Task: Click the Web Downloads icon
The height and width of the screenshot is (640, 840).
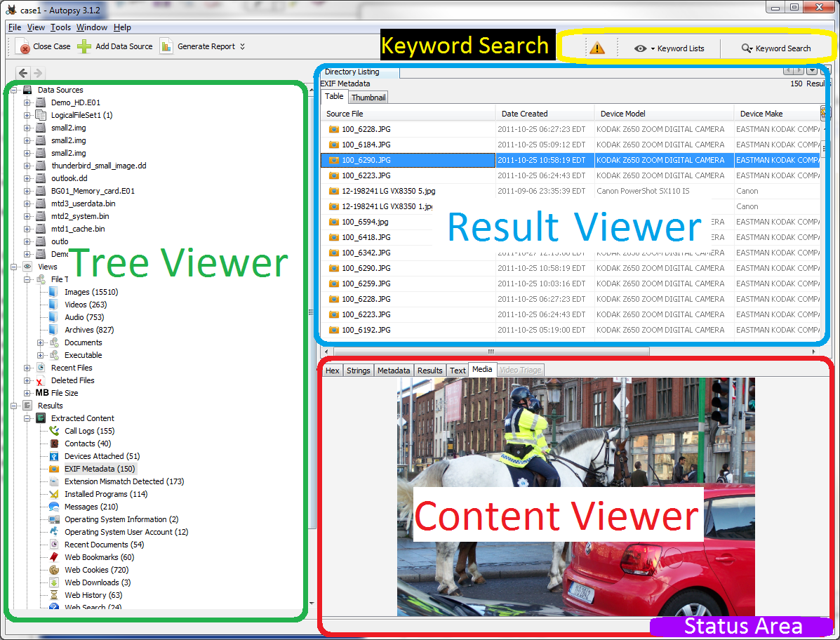Action: coord(54,582)
